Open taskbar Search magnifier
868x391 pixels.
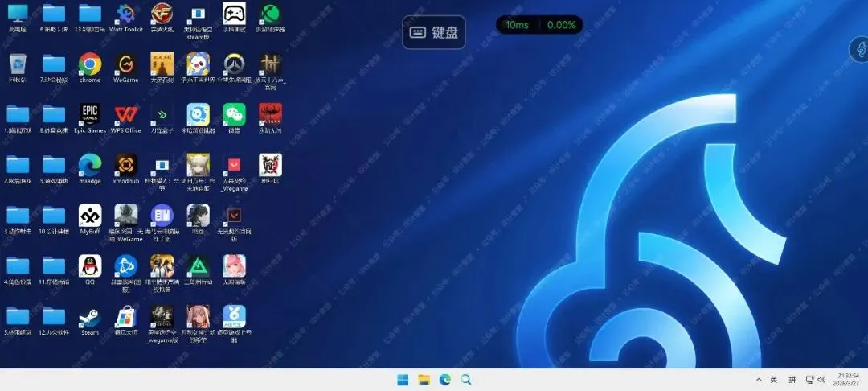point(466,380)
